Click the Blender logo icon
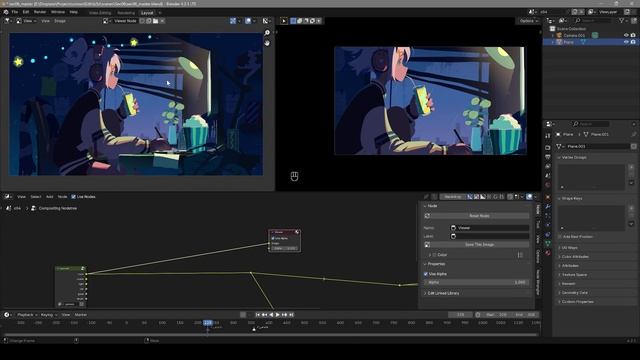Screen dimensions: 640x360 6,12
